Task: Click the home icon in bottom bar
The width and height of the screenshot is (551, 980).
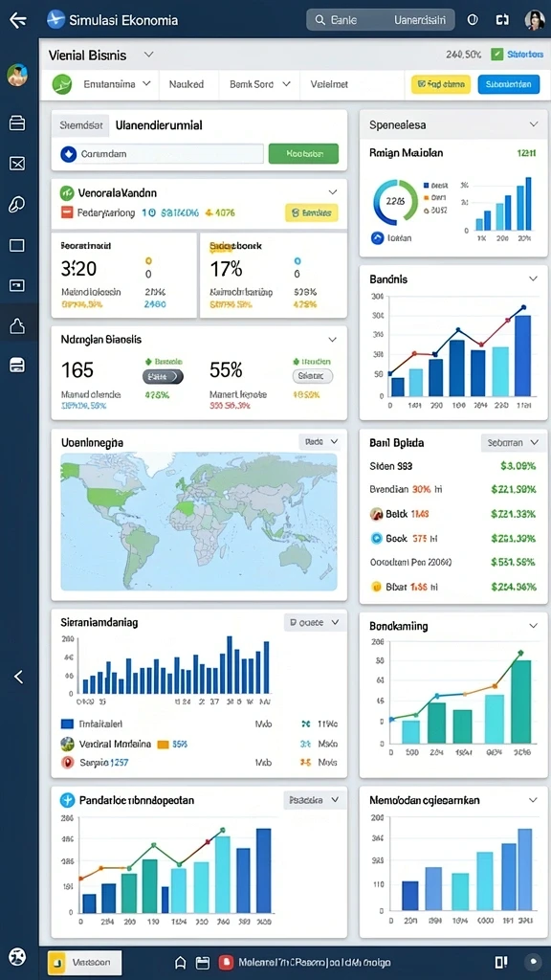Action: [181, 963]
